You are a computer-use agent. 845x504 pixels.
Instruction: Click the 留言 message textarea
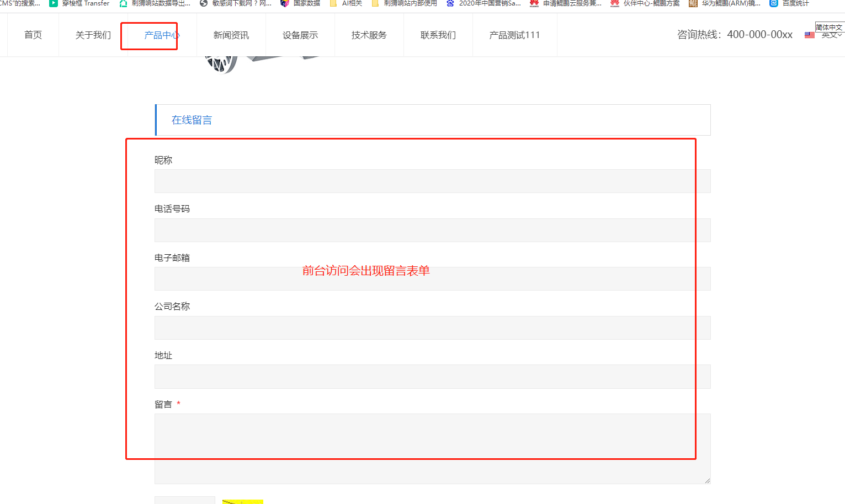432,449
